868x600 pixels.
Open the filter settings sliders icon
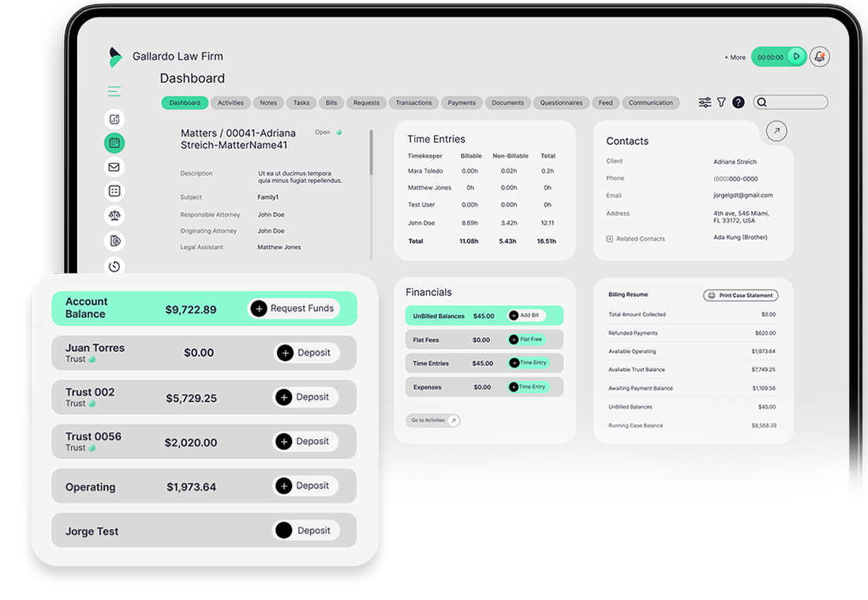coord(704,102)
